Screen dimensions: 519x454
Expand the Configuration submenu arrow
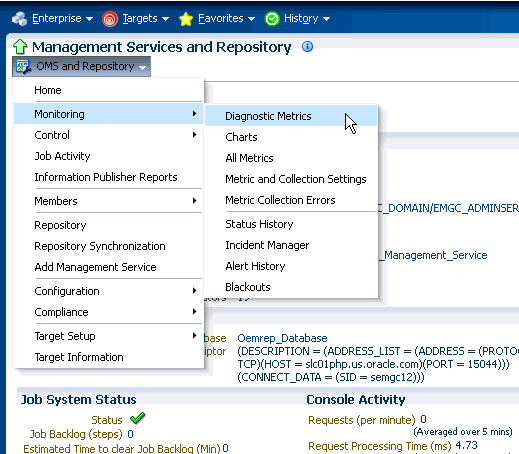(x=195, y=291)
